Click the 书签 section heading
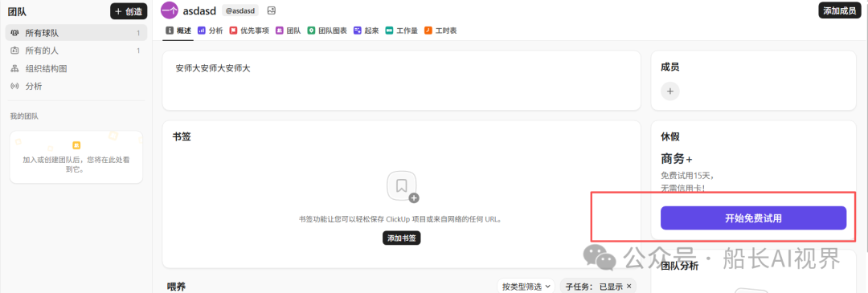Viewport: 868px width, 293px height. click(x=182, y=136)
